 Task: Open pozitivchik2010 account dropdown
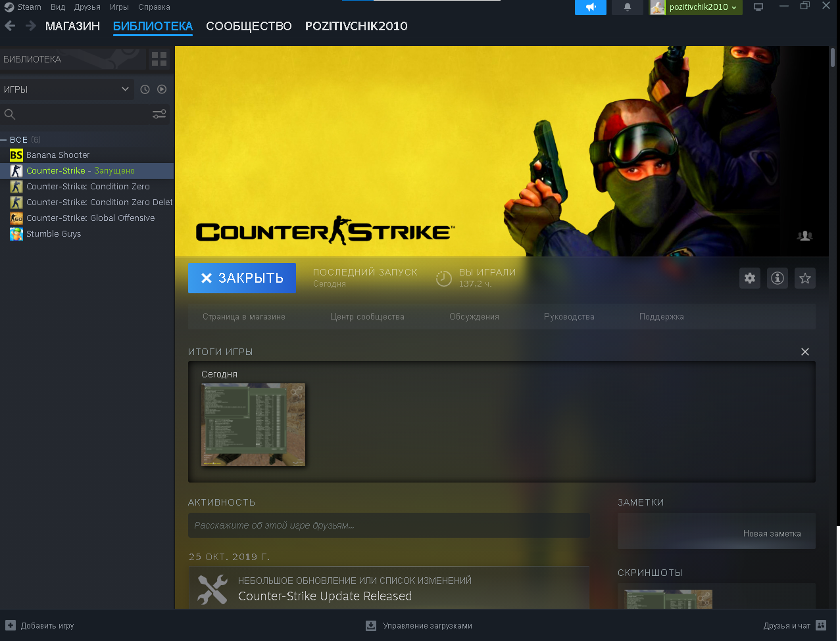point(696,7)
